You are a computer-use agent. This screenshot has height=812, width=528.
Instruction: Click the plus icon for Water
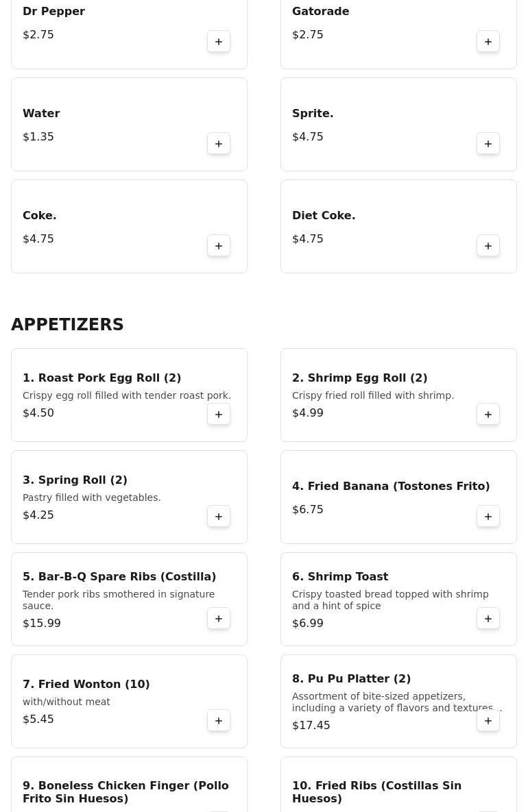point(219,144)
